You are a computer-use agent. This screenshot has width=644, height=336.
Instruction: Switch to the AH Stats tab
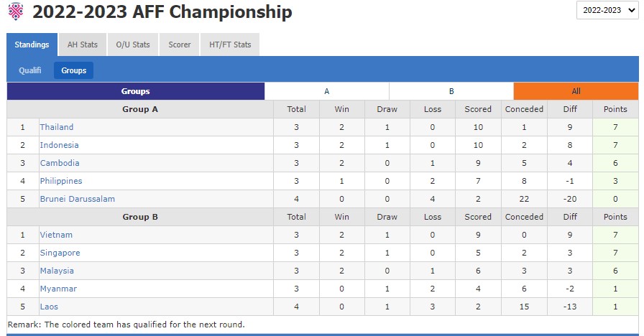83,45
